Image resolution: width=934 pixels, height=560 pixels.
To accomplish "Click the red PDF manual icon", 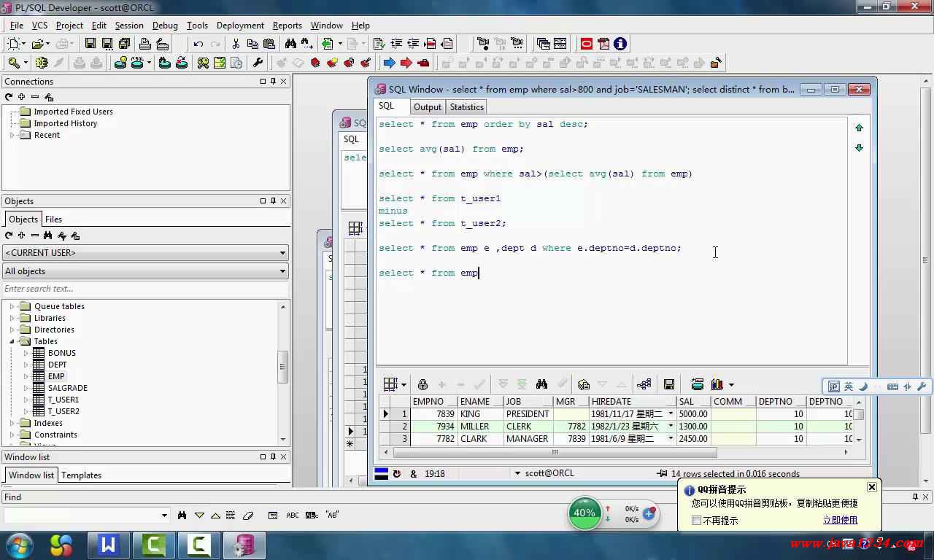I will pyautogui.click(x=603, y=44).
